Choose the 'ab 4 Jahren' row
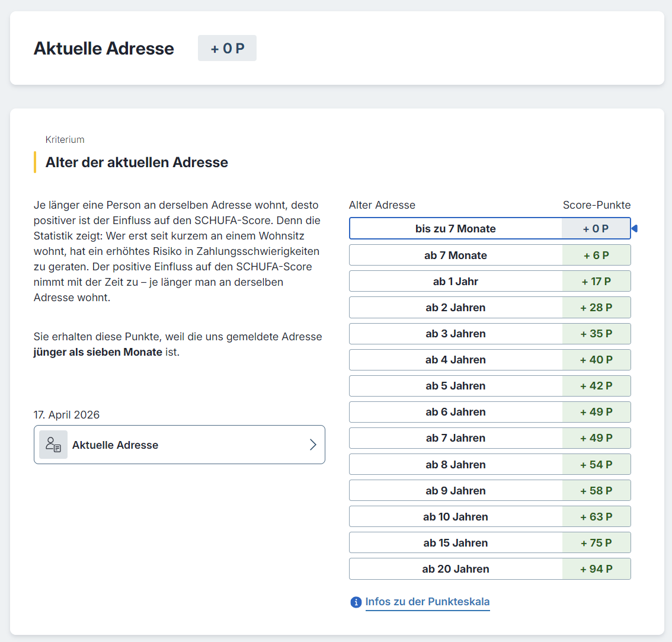The height and width of the screenshot is (642, 672). [x=455, y=360]
